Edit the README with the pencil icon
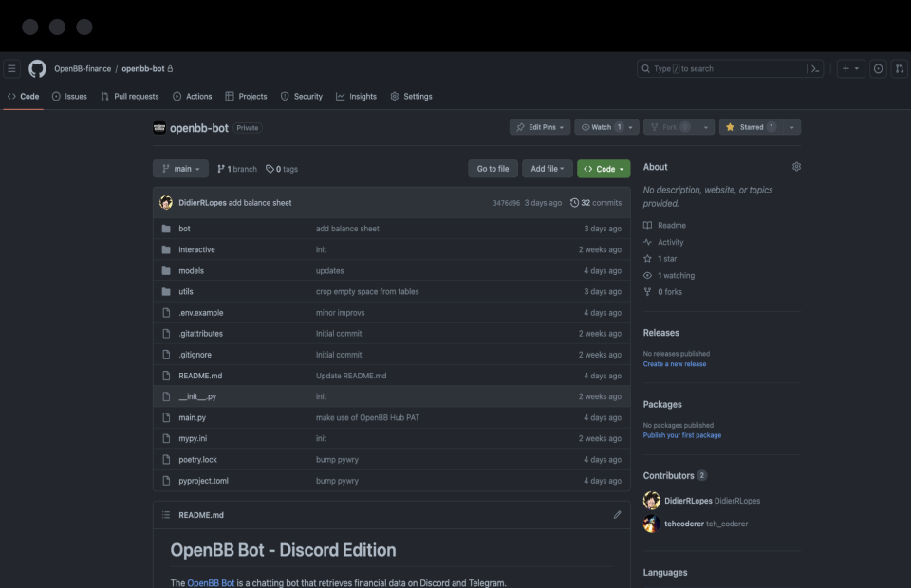 (617, 514)
